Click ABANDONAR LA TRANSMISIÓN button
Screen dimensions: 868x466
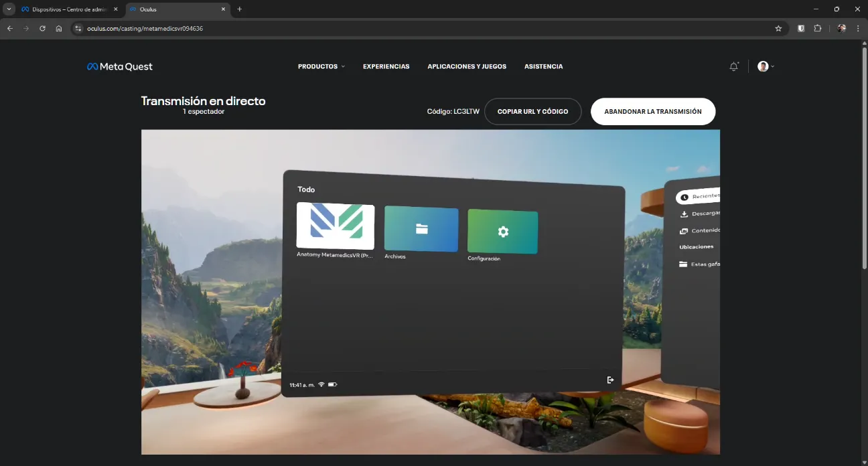653,112
